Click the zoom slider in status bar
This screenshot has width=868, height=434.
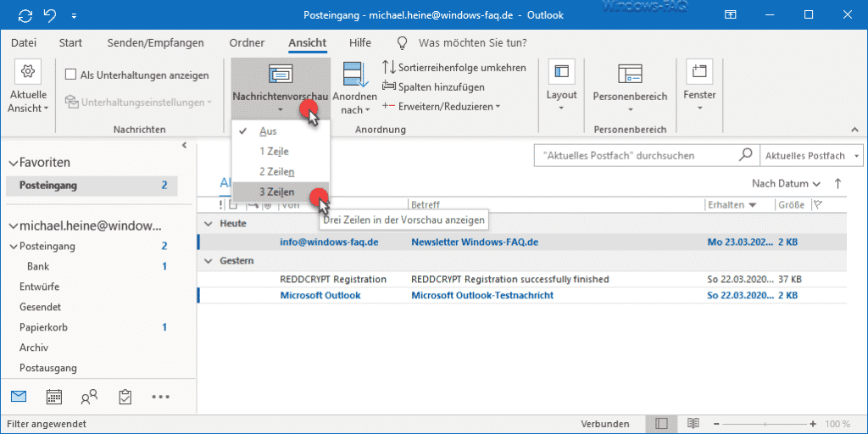pos(765,424)
